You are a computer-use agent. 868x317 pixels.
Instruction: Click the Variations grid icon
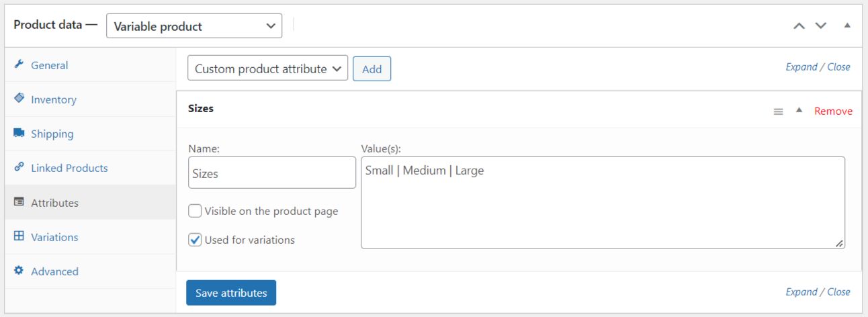tap(19, 236)
